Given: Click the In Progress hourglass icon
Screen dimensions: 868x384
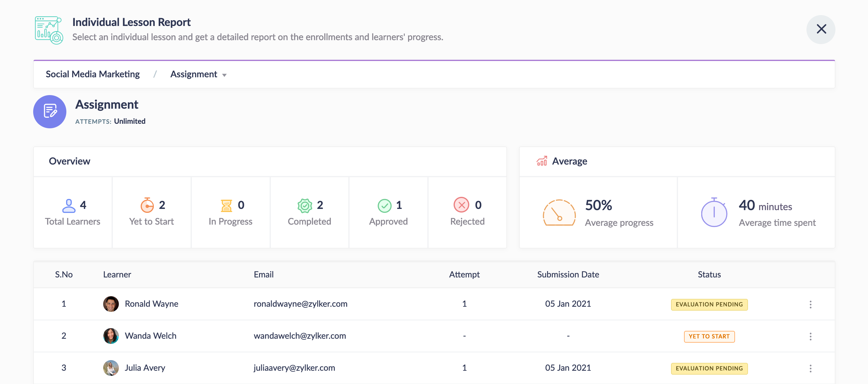Looking at the screenshot, I should 226,205.
